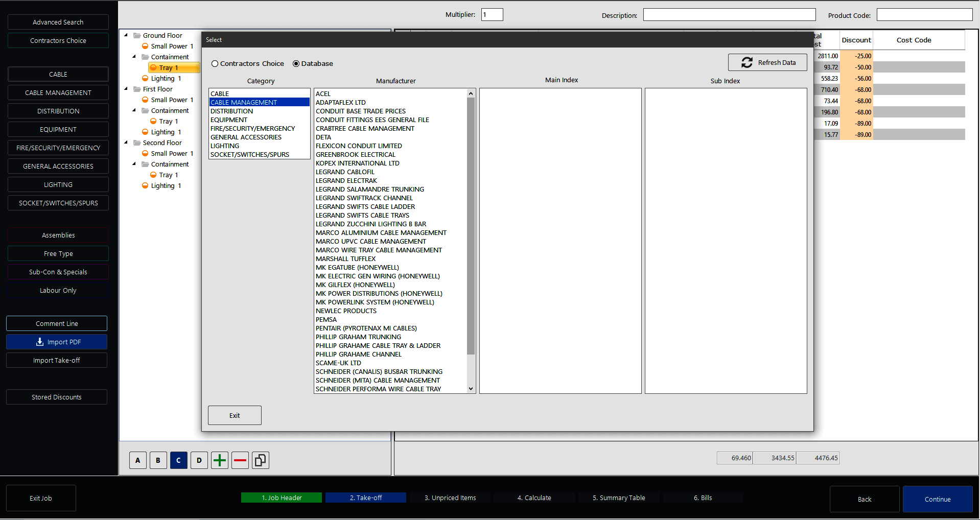Go to the 4. Calculate step tab
The width and height of the screenshot is (980, 520).
click(534, 498)
